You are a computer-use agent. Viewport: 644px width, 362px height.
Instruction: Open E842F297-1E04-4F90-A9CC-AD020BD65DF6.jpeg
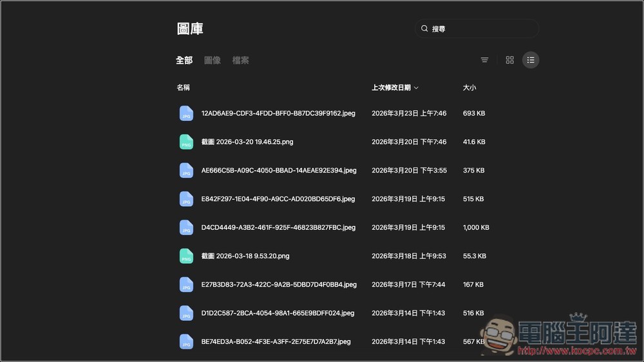[278, 199]
